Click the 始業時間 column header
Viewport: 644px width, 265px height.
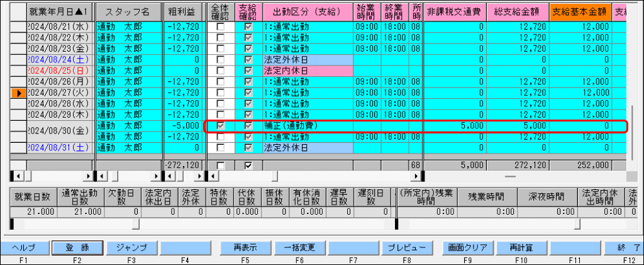pos(367,12)
